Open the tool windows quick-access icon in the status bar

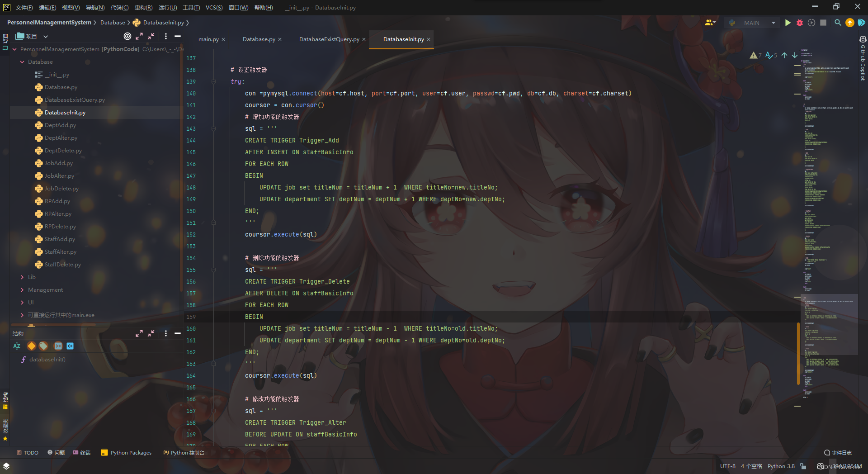(6, 466)
